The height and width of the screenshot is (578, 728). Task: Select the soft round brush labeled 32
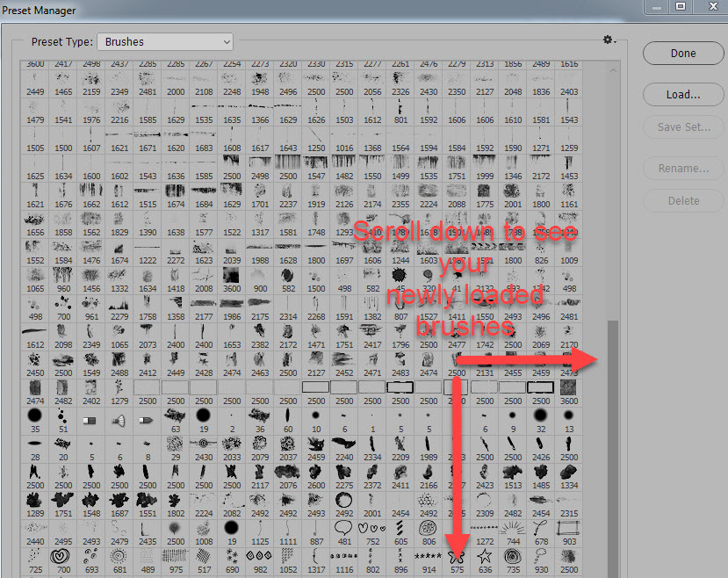coord(541,421)
